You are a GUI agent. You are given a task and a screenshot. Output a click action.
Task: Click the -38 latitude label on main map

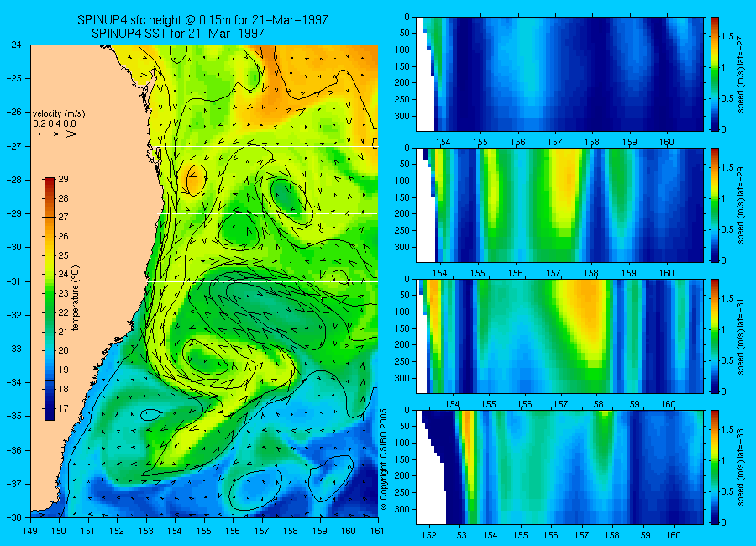coord(13,517)
